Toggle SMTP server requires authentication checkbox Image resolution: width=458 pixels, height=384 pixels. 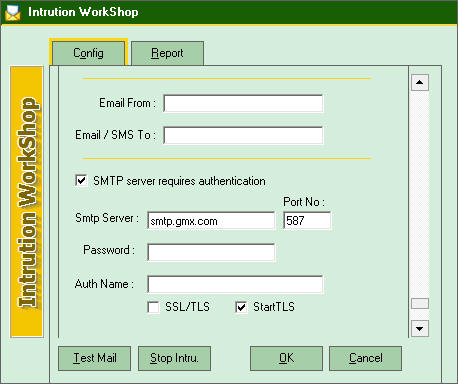pos(81,181)
